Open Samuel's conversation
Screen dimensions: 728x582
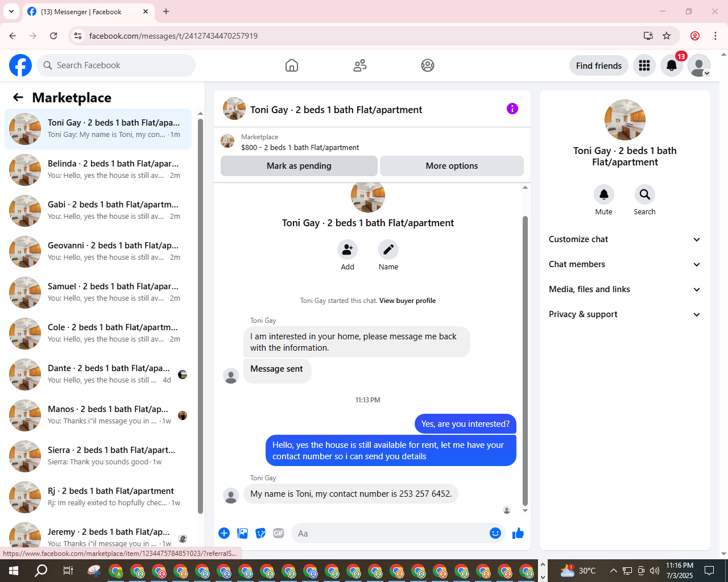[x=98, y=293]
